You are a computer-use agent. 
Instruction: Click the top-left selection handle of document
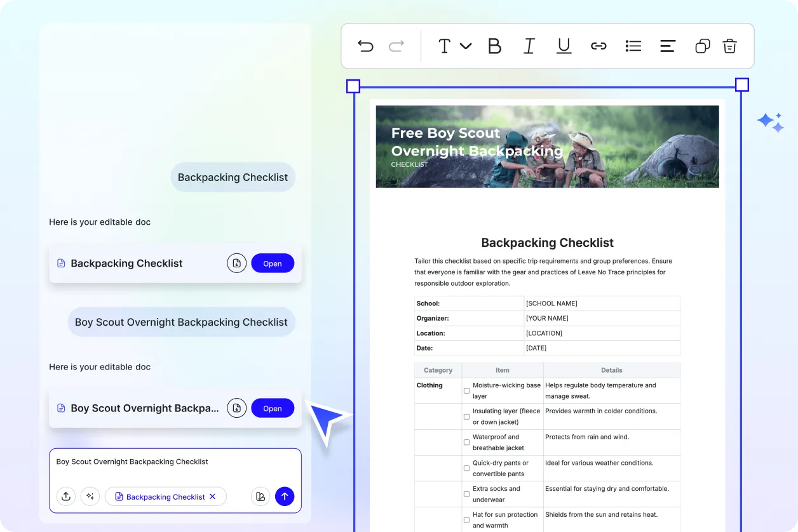click(x=353, y=86)
